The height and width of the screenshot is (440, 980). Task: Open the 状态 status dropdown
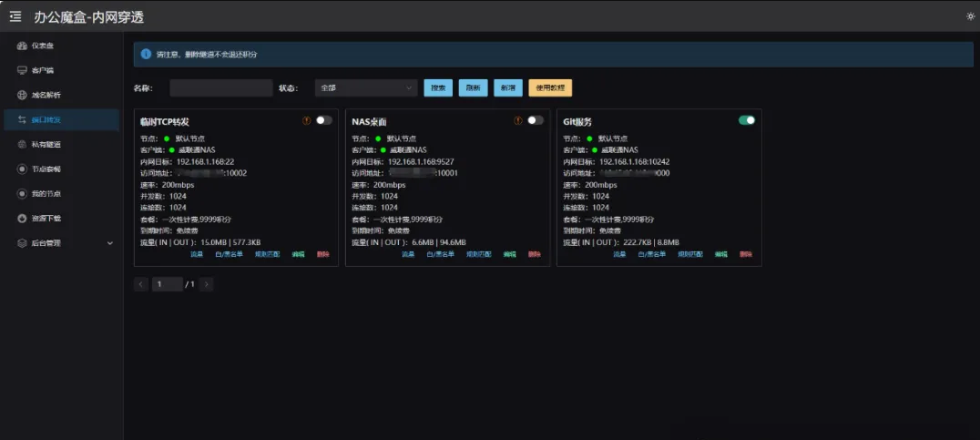365,88
